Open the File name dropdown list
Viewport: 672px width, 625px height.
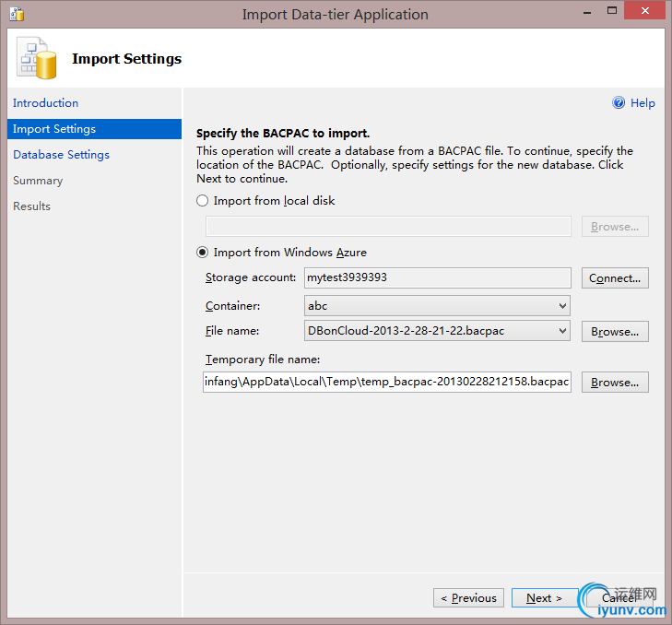(x=562, y=331)
